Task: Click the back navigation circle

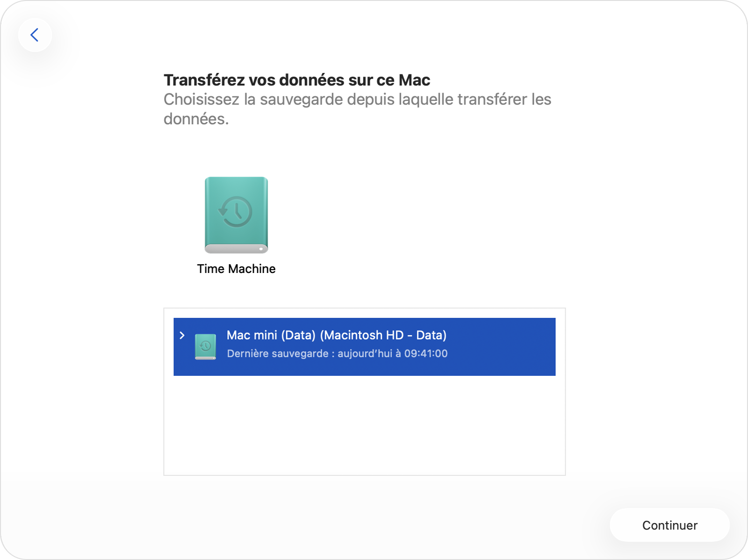Action: 35,35
